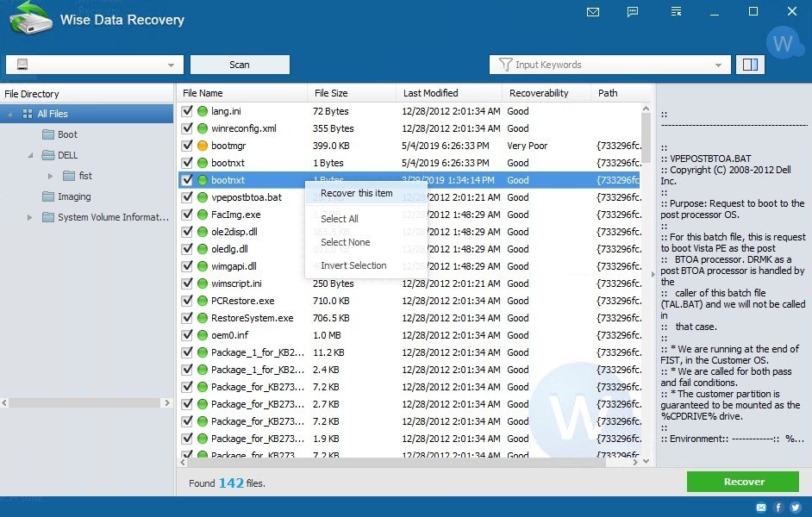This screenshot has height=517, width=812.
Task: Click the System Volume Information folder icon
Action: (48, 217)
